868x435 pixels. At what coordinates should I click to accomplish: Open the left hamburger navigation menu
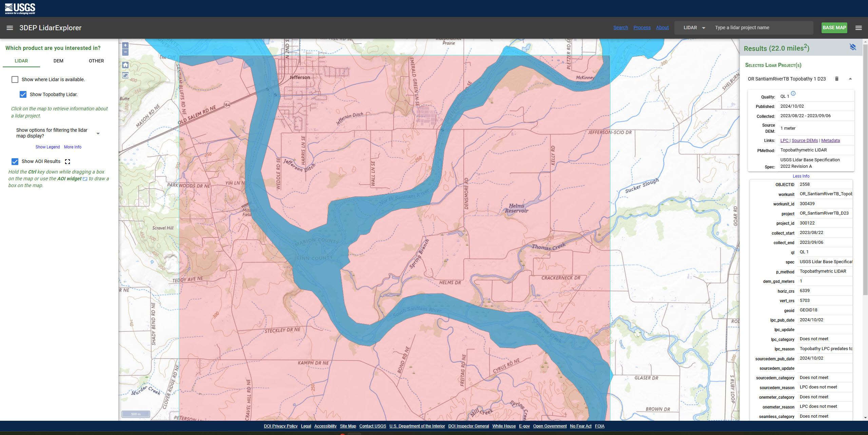coord(9,28)
